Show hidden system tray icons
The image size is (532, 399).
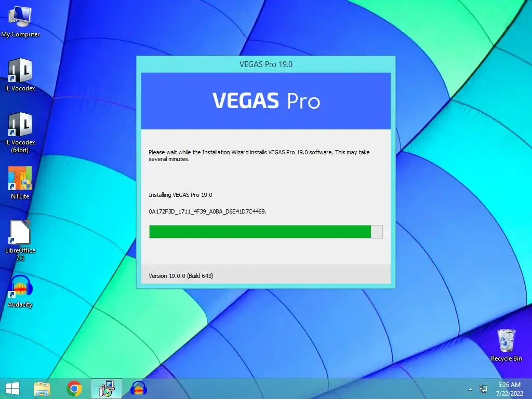(x=470, y=389)
